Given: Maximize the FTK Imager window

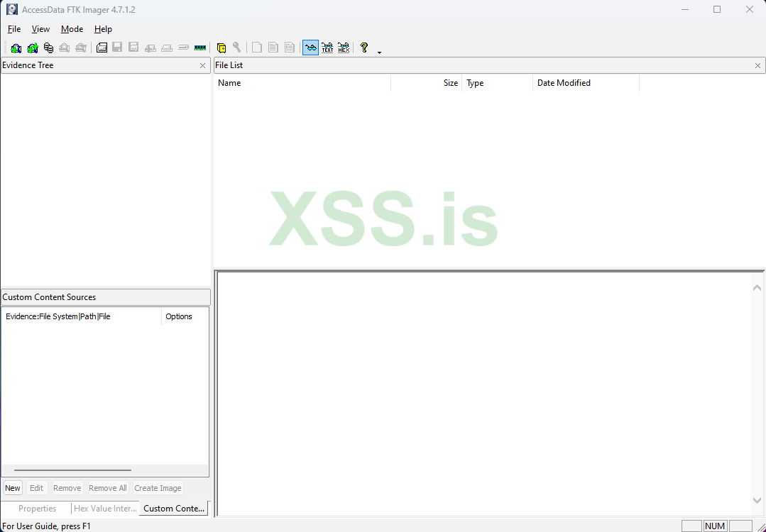Looking at the screenshot, I should click(x=716, y=9).
